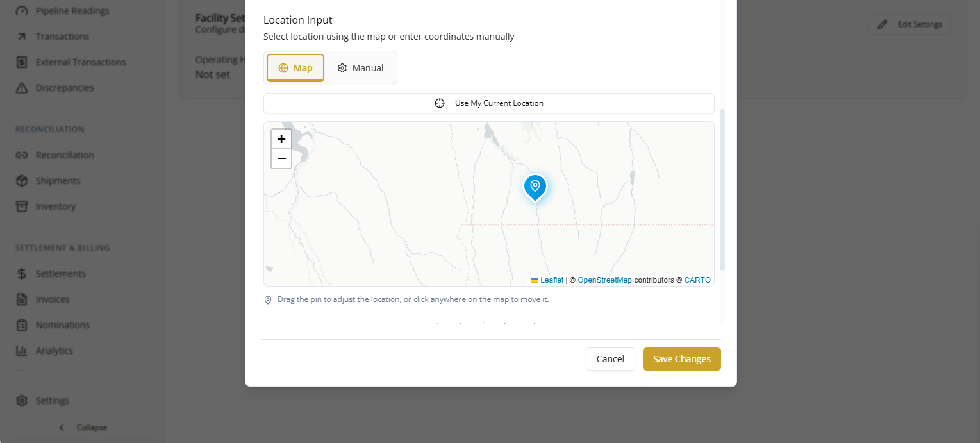Click the Settlements dollar icon
980x443 pixels.
[22, 274]
